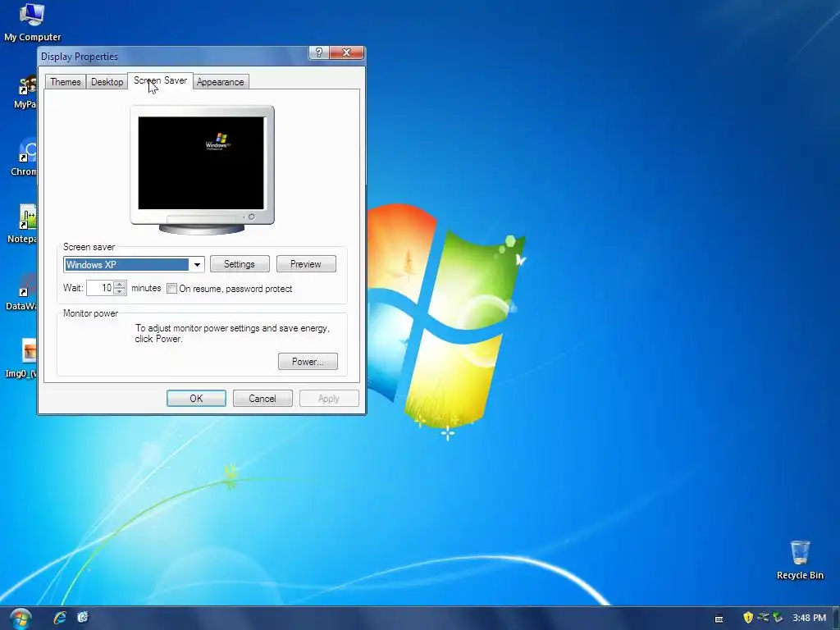Click the Windows Start orb
This screenshot has width=840, height=630.
(20, 618)
